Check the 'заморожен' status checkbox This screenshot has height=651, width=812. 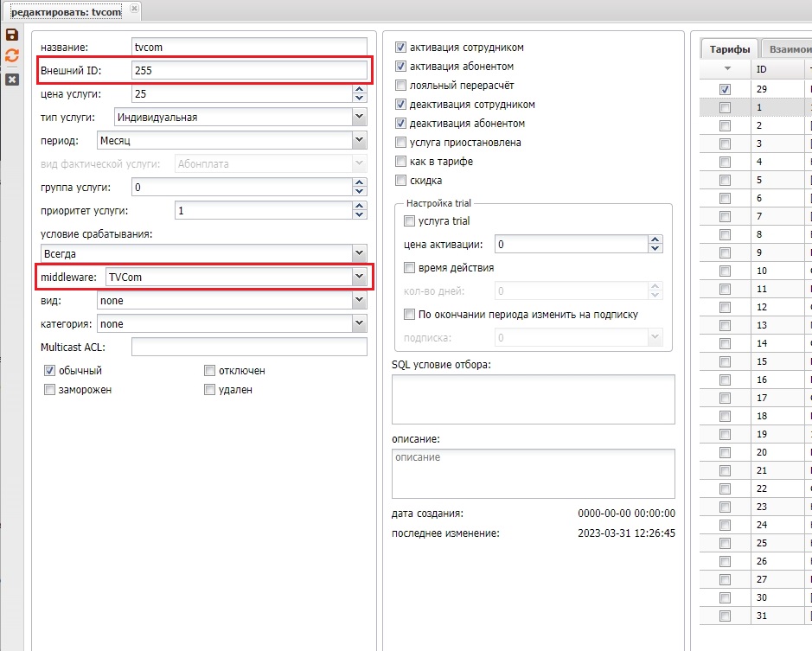(49, 390)
